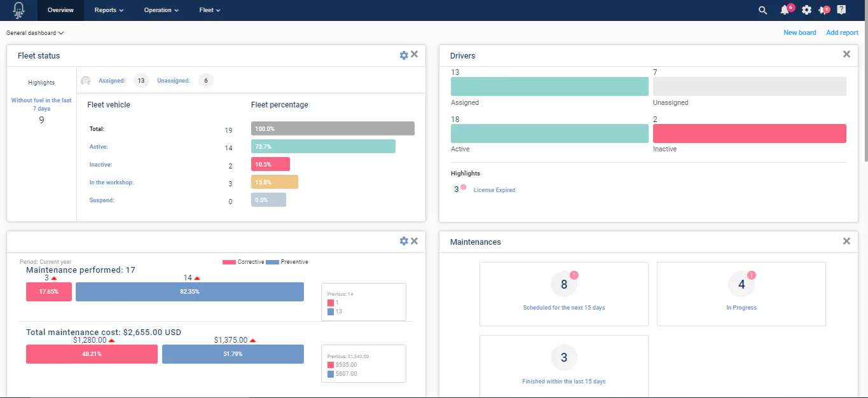Open the Reports dropdown menu
The height and width of the screenshot is (398, 868).
coord(109,10)
